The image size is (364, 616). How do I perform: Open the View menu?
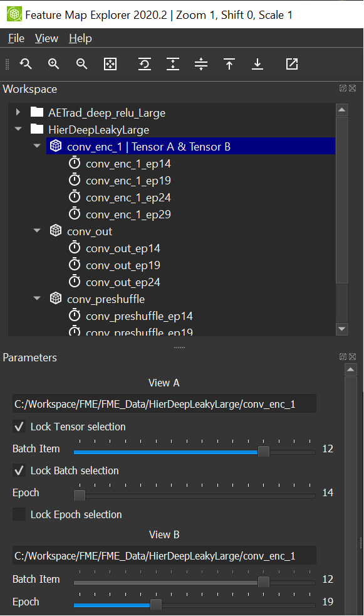46,38
